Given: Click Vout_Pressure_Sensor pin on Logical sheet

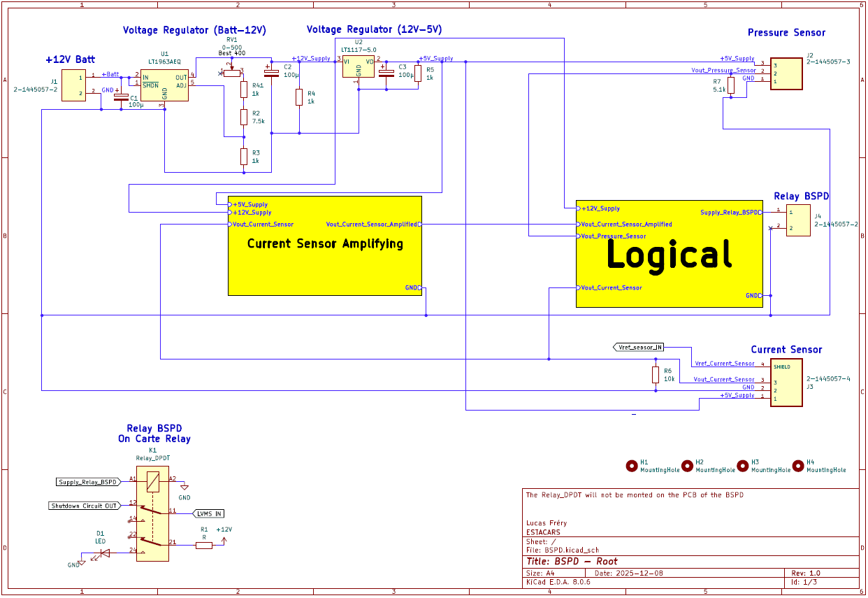Looking at the screenshot, I should coord(612,236).
